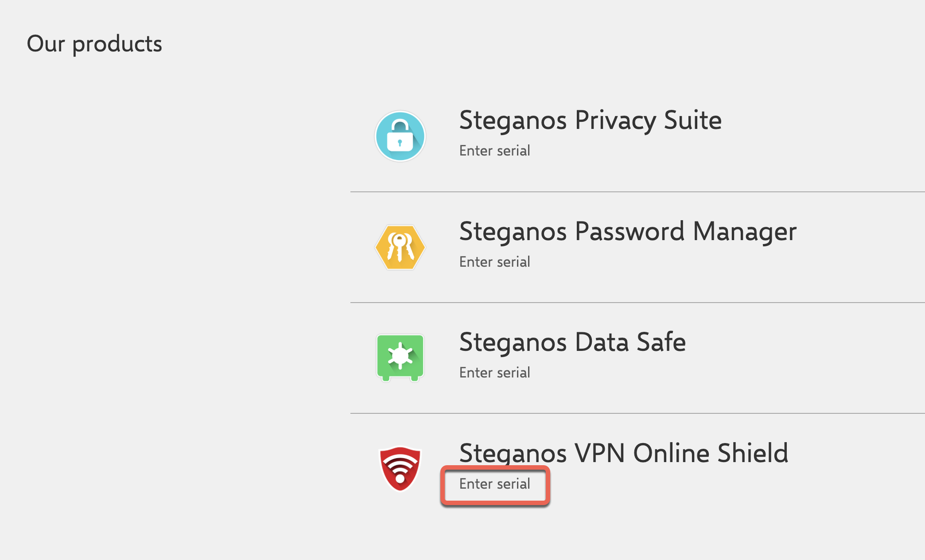The height and width of the screenshot is (560, 925).
Task: Enter serial for Steganos Data Safe
Action: pyautogui.click(x=494, y=373)
